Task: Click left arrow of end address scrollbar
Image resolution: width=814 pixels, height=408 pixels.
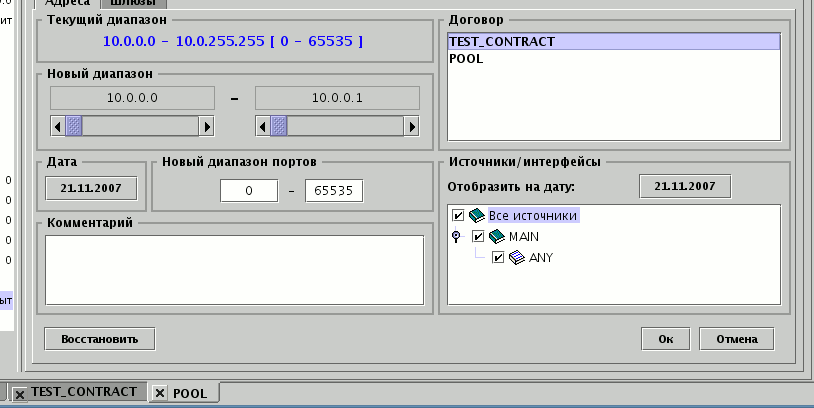Action: [263, 127]
